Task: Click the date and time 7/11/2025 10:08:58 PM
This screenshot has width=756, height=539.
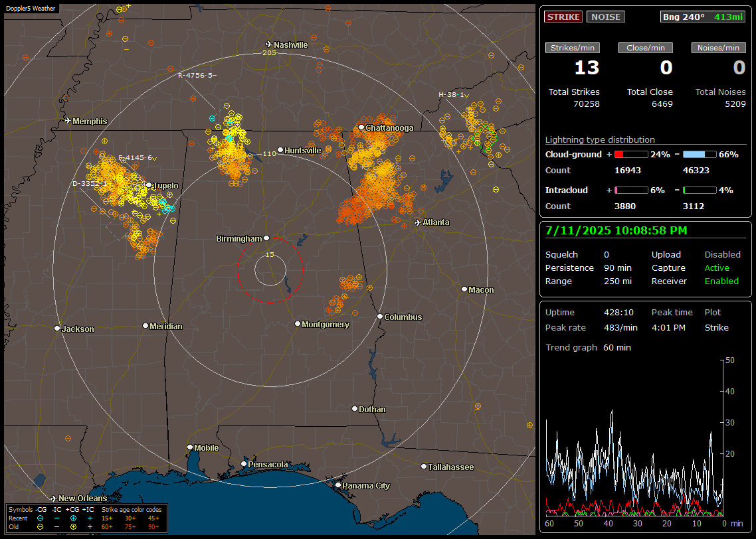Action: (x=616, y=230)
